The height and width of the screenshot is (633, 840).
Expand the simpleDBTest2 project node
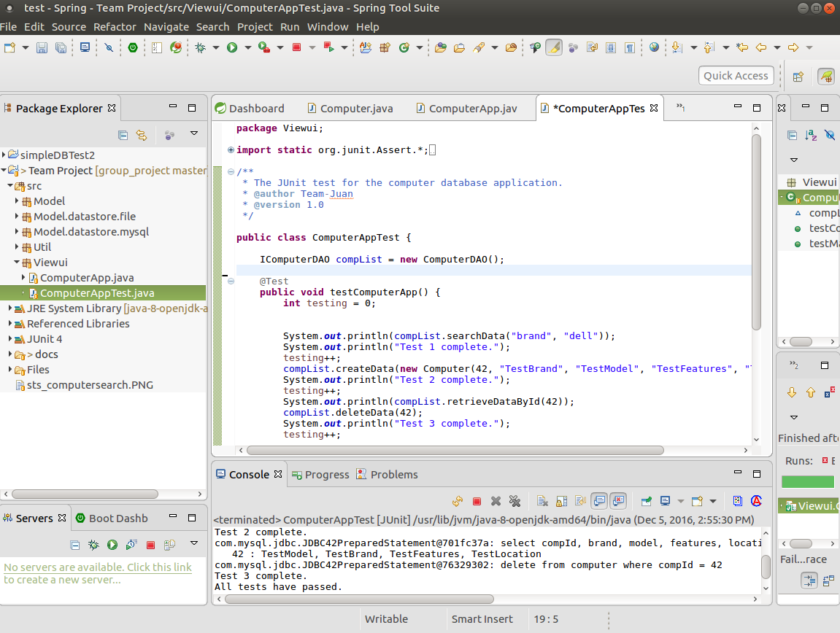tap(4, 155)
